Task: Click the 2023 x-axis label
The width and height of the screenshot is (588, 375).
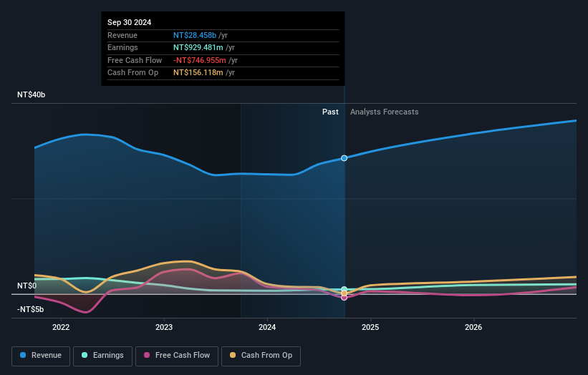Action: (164, 328)
